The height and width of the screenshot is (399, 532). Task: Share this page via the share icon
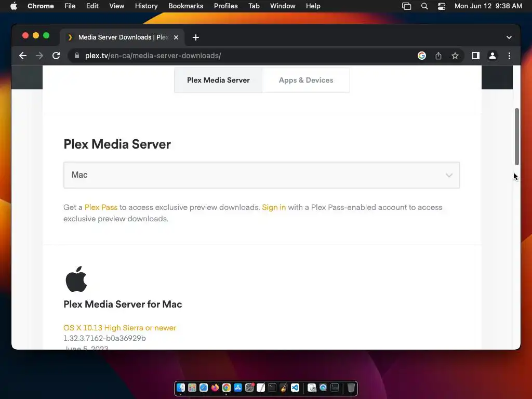tap(438, 56)
